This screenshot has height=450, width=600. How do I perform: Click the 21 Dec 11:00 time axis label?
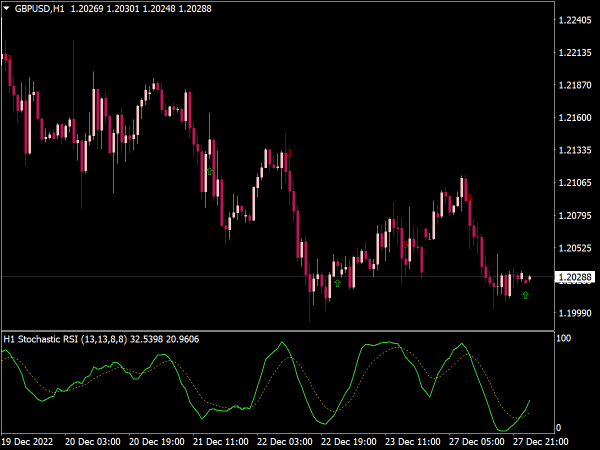click(220, 442)
